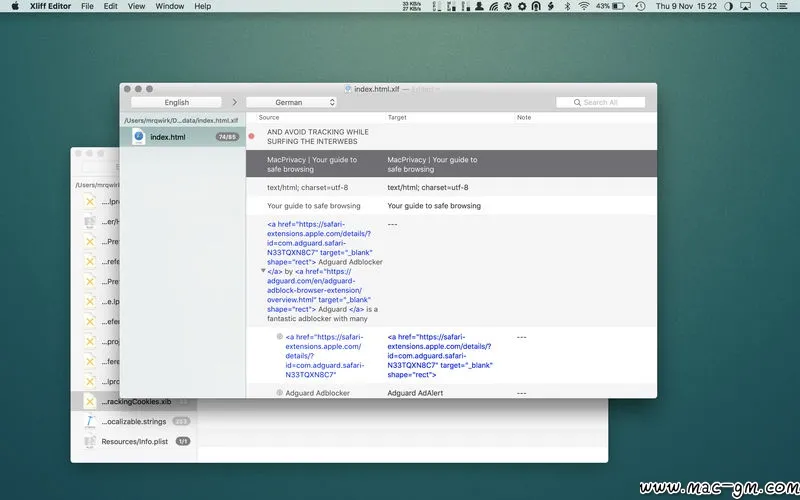
Task: Click the xib icon beside ...rackingCookies.xib in back window
Action: coord(90,402)
